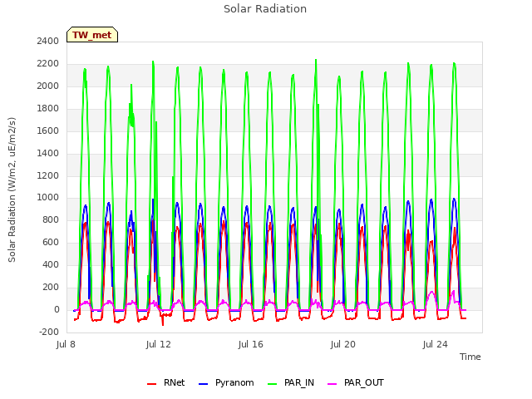Click the PAR_IN legend label
This screenshot has height=399, width=532.
tap(299, 382)
